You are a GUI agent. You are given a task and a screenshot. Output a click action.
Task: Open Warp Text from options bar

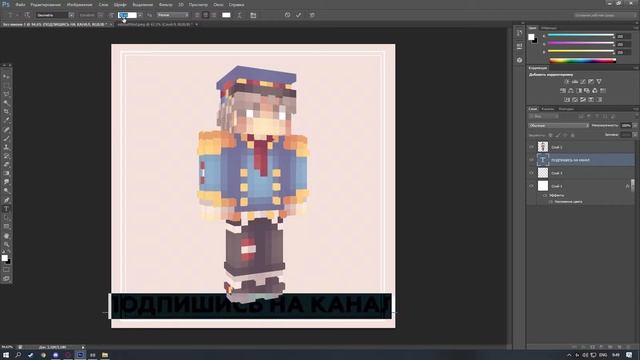(240, 15)
